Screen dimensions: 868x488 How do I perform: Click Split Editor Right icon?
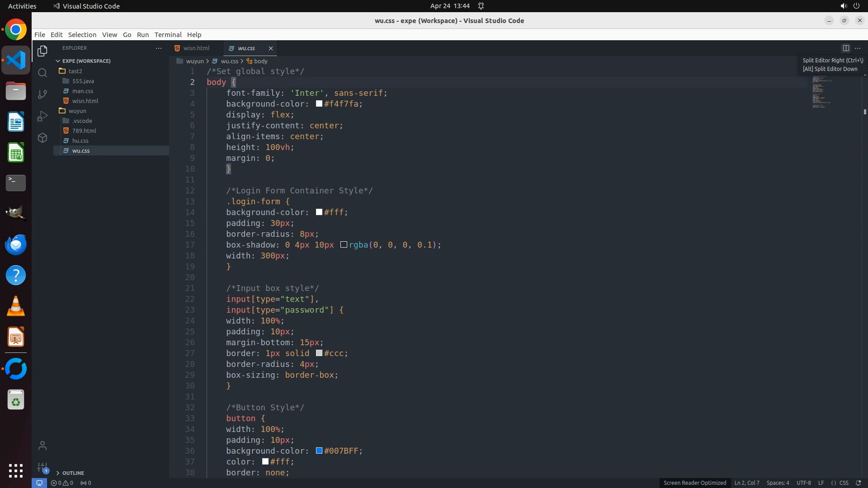click(x=845, y=48)
